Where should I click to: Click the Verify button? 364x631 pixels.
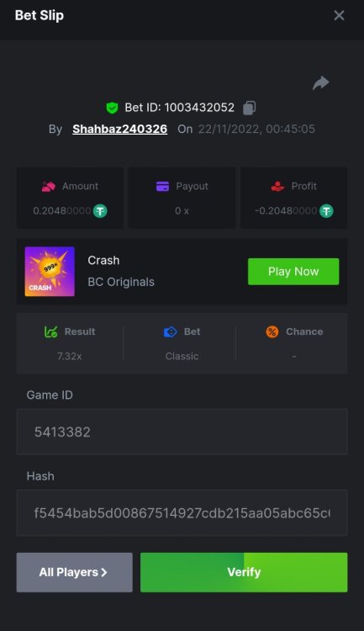click(x=244, y=572)
